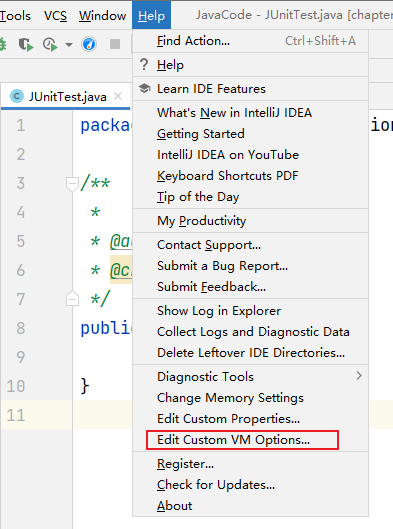Close the JUnitTest.java tab
This screenshot has height=529, width=393.
coord(118,96)
